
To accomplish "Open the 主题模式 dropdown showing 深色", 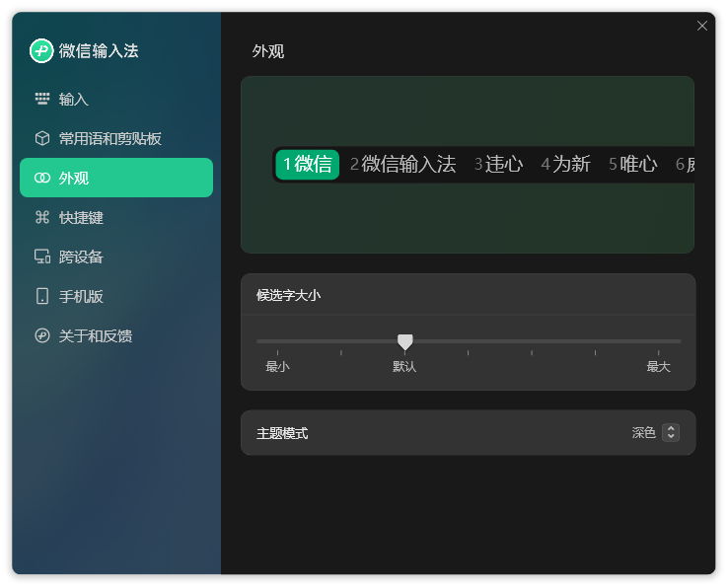I will pyautogui.click(x=655, y=432).
